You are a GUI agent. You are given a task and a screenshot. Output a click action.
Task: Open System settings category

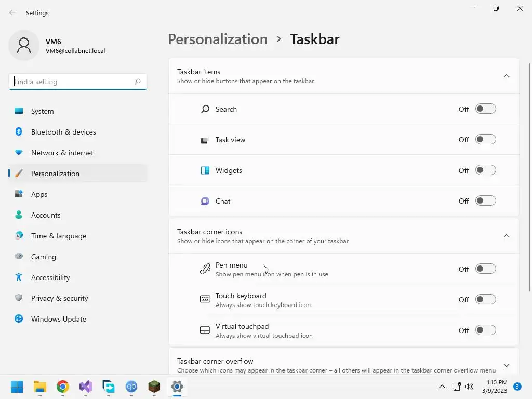point(78,111)
